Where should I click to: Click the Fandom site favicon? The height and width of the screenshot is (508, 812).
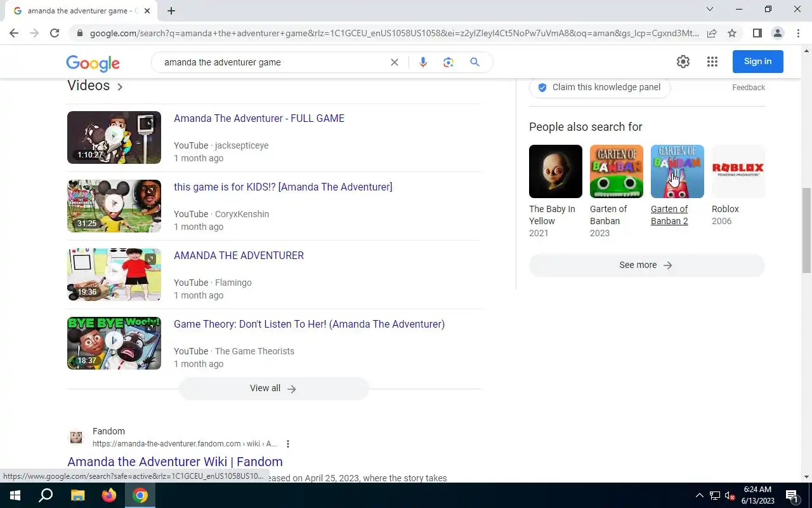(x=76, y=437)
